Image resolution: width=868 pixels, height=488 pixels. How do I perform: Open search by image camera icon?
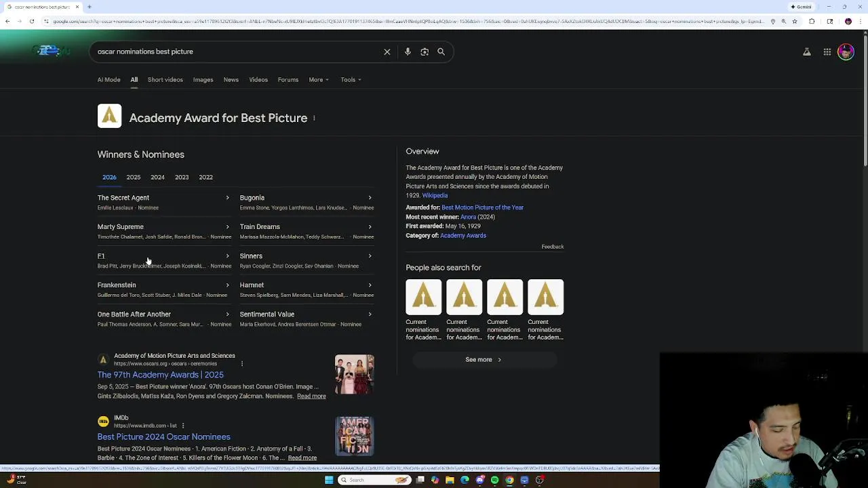click(425, 52)
